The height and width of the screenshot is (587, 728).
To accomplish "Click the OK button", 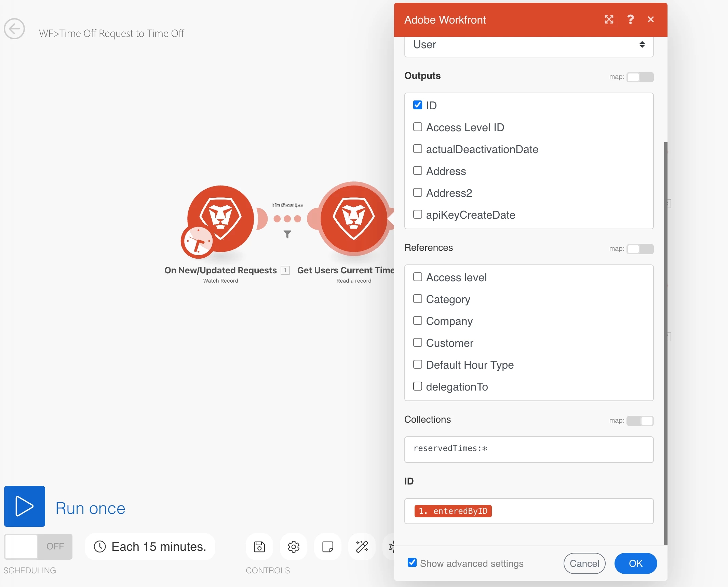I will 635,563.
